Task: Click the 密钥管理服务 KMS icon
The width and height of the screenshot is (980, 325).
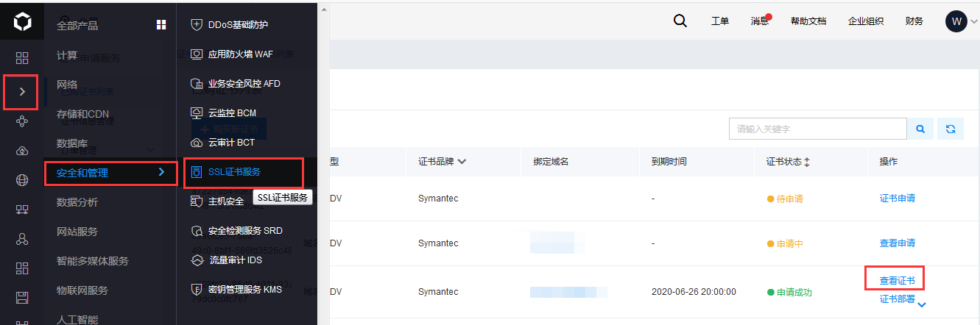Action: coord(197,289)
